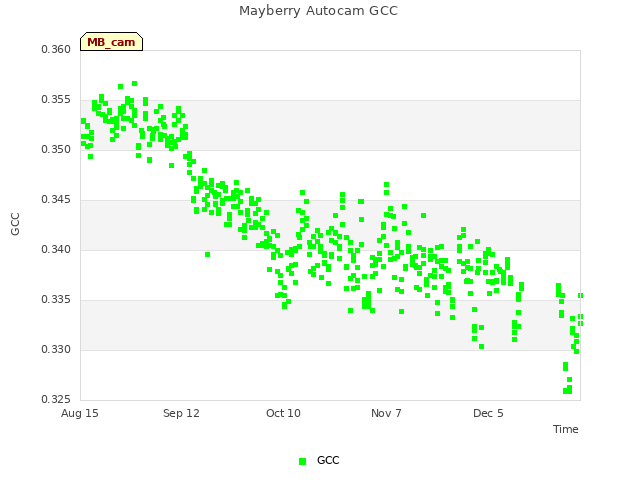Select the Aug 15 x-axis label
The height and width of the screenshot is (480, 640).
click(80, 413)
